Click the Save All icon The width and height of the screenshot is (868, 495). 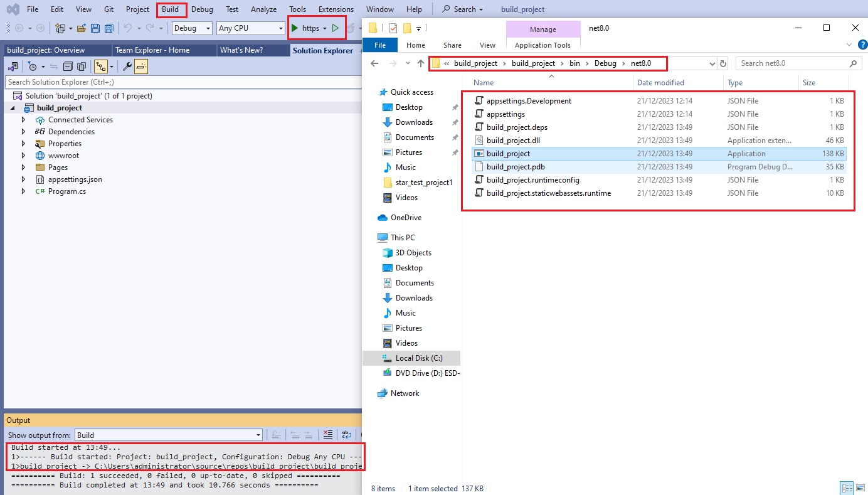coord(109,28)
